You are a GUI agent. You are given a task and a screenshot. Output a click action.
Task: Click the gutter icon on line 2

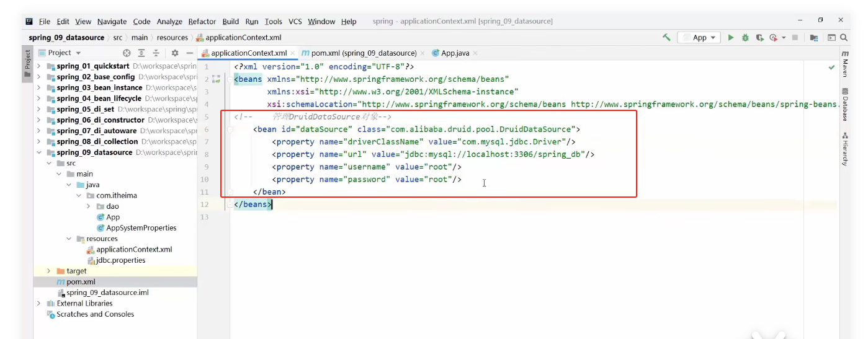[216, 79]
